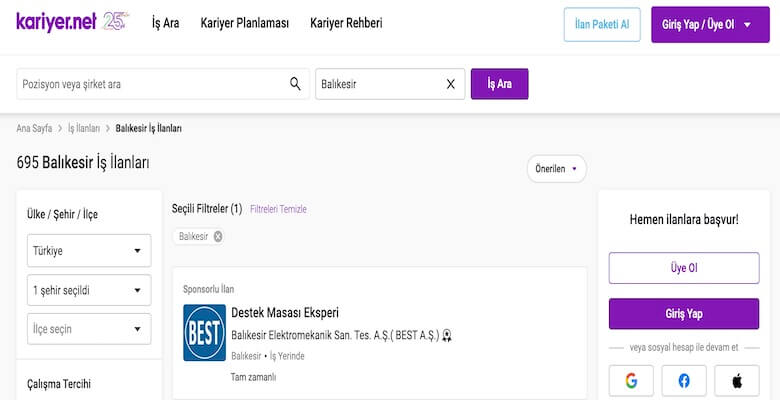Screen dimensions: 780x400
Task: Open the İş Ara menu
Action: click(x=166, y=23)
